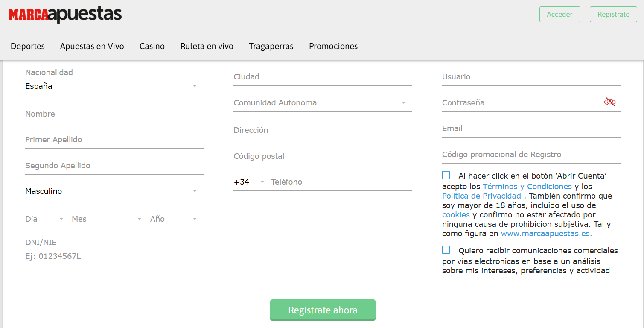View the Promociones page
The width and height of the screenshot is (644, 328).
(333, 46)
